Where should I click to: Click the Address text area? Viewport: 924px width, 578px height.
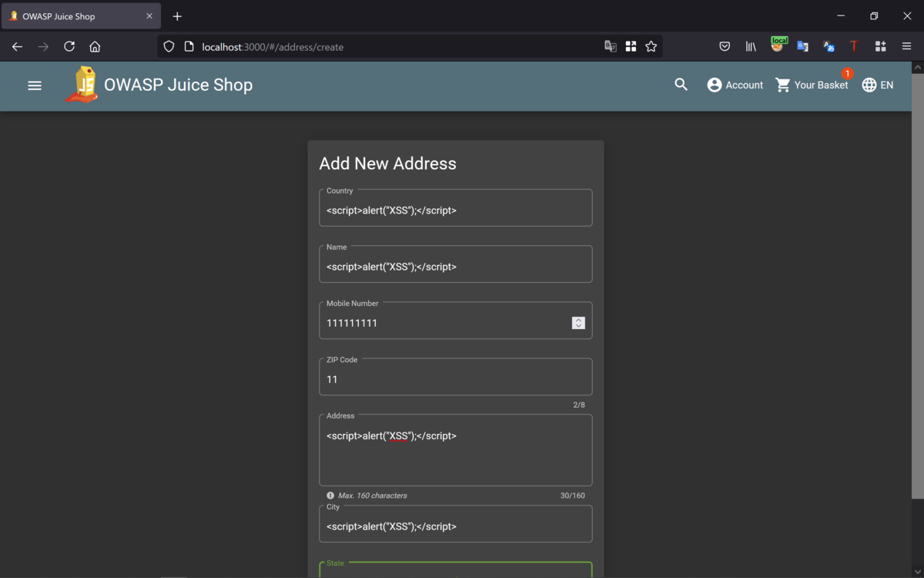(456, 451)
